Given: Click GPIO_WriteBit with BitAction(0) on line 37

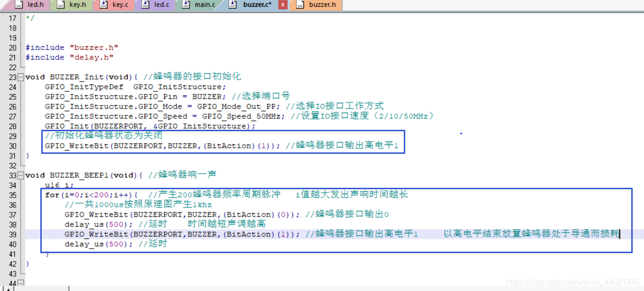Looking at the screenshot, I should pos(182,215).
